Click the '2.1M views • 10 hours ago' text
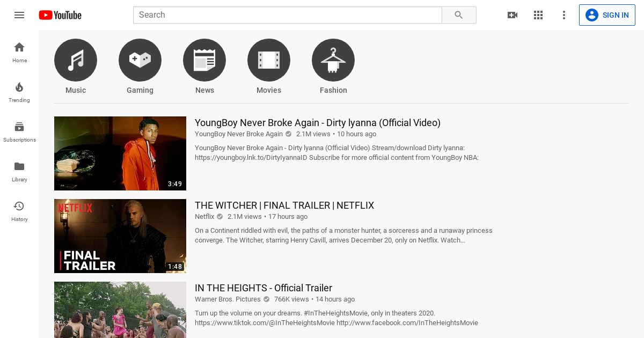The width and height of the screenshot is (644, 338). [x=336, y=134]
